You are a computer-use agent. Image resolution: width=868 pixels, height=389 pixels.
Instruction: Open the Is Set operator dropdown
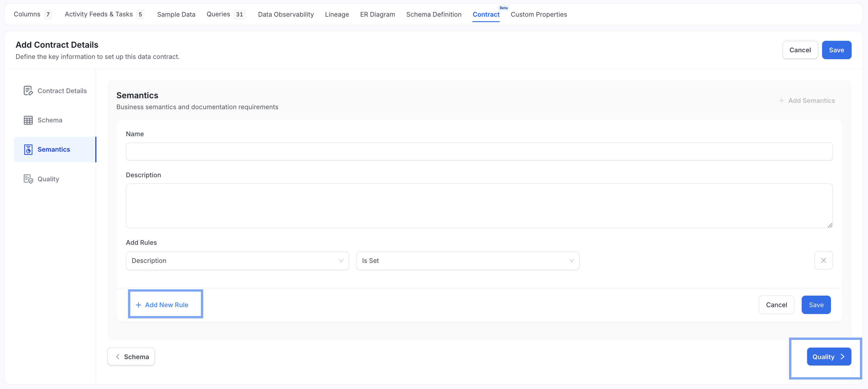point(467,261)
